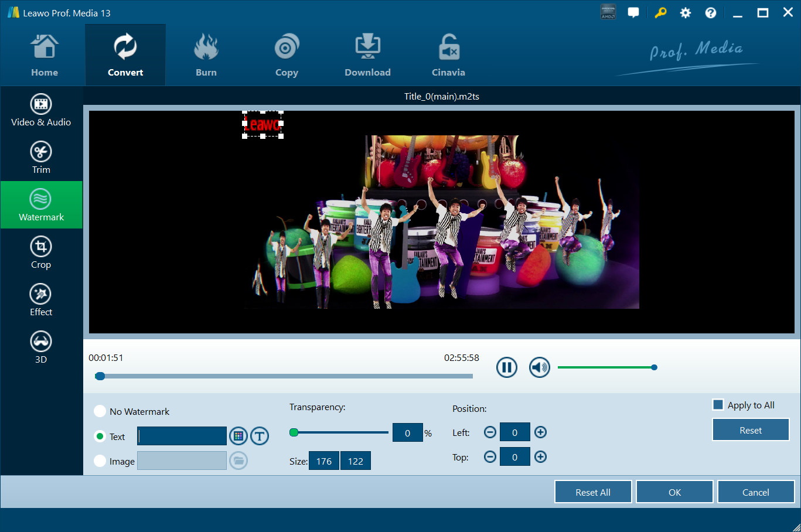
Task: Click the Transparency slider handle
Action: pyautogui.click(x=294, y=432)
